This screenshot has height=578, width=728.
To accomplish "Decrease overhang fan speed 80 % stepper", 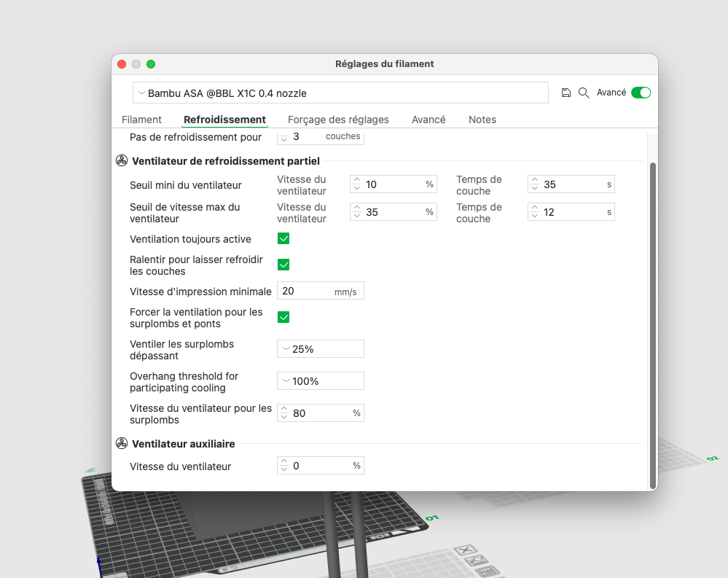I will click(x=283, y=417).
